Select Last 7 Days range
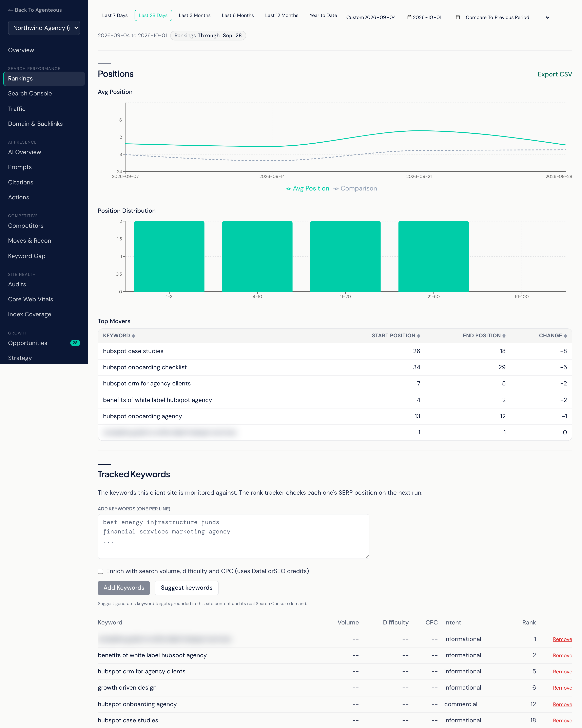The image size is (582, 728). pyautogui.click(x=115, y=16)
